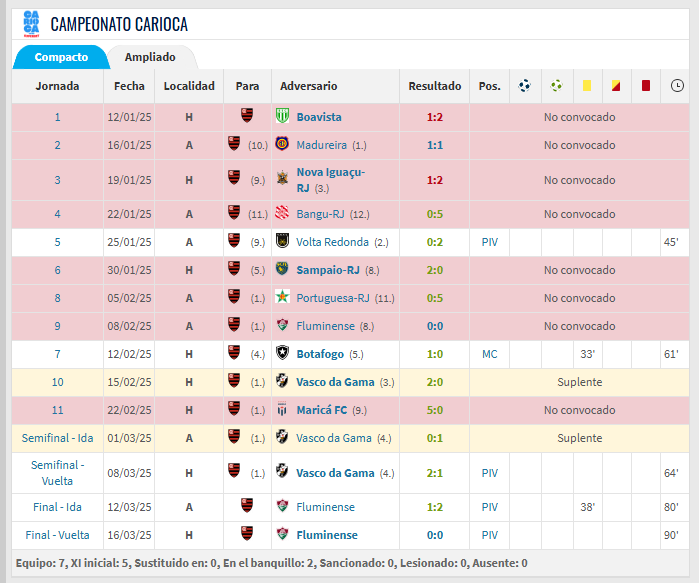Click the goals ball icon column header

(525, 85)
